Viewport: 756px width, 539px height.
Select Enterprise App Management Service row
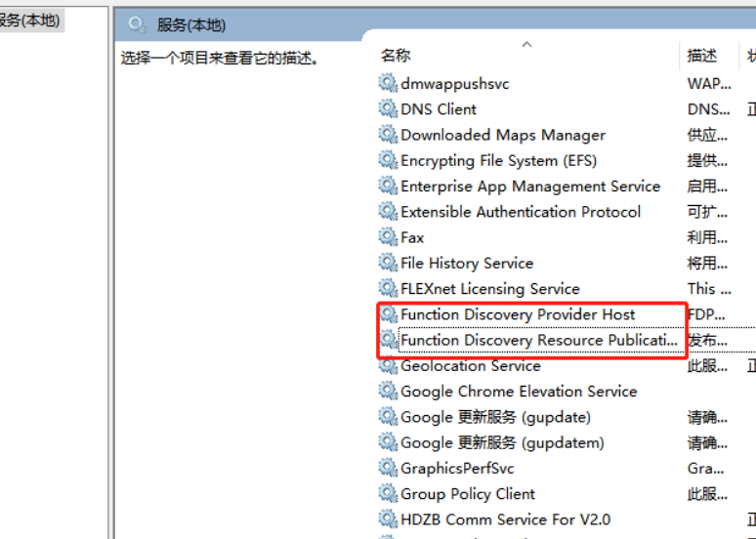point(529,187)
